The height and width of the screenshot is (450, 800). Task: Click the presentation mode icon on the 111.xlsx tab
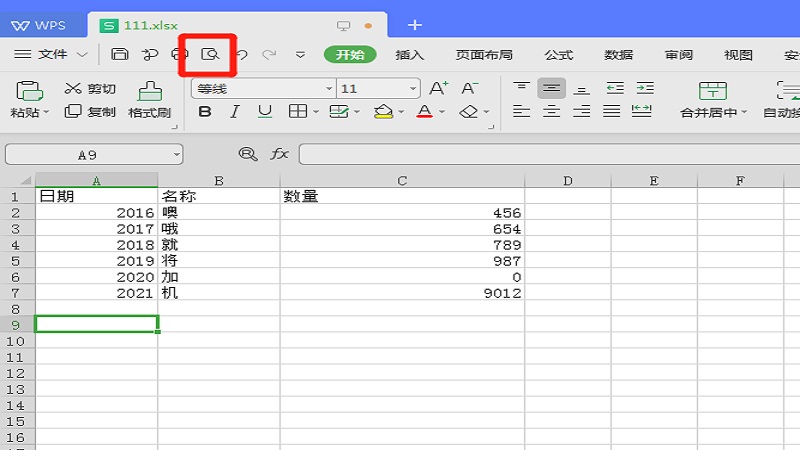tap(343, 26)
